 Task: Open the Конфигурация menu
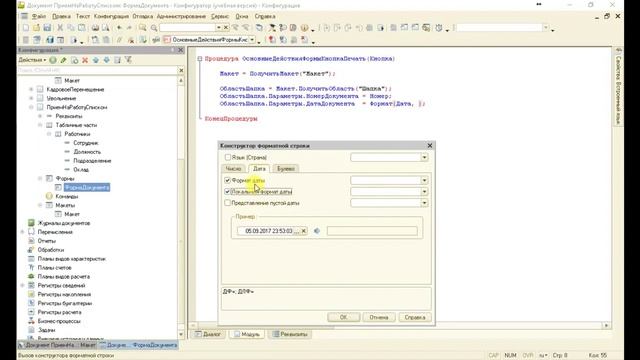[x=111, y=16]
